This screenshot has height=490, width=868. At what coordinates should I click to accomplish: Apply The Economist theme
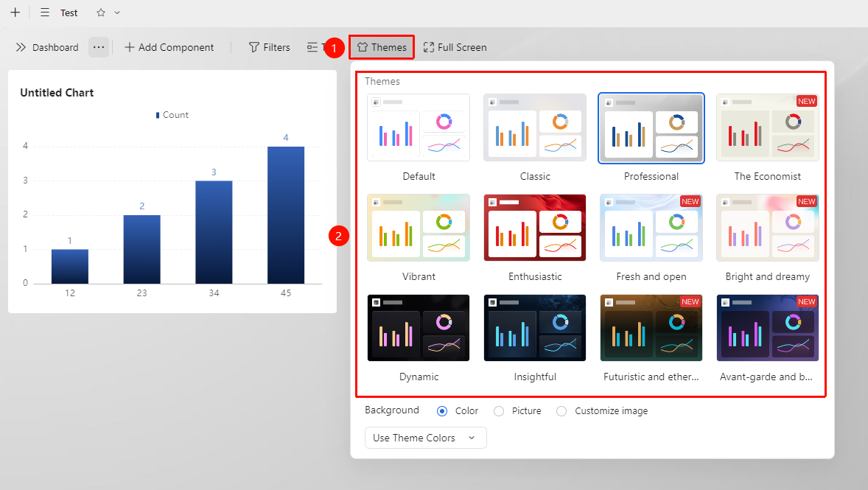point(767,128)
